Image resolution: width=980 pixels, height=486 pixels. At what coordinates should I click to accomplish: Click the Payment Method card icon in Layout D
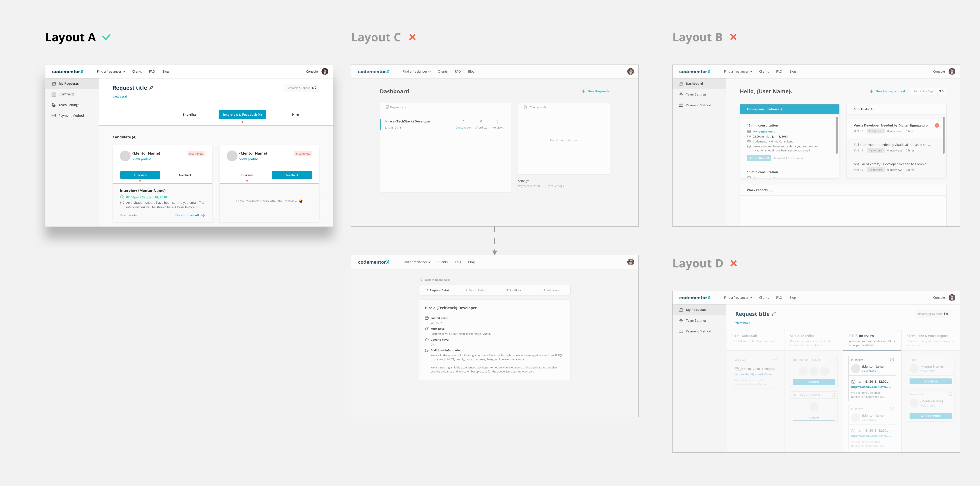pyautogui.click(x=681, y=331)
